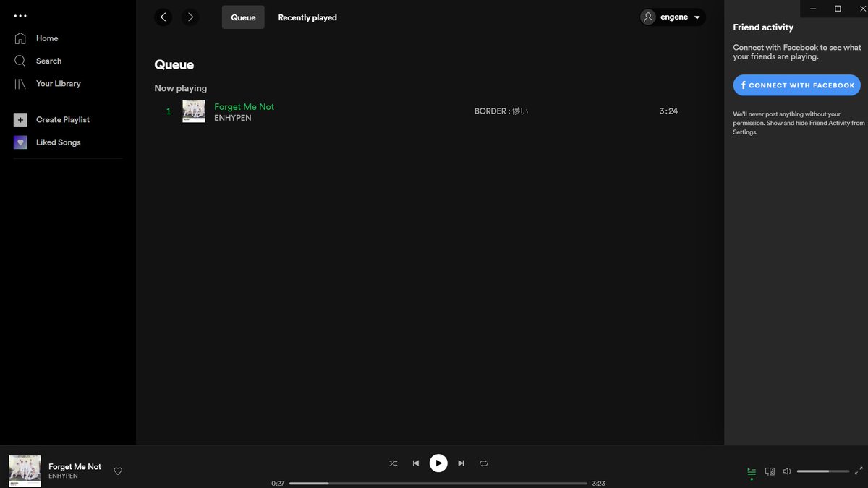
Task: Click the elapsed time 0:27
Action: pos(278,484)
